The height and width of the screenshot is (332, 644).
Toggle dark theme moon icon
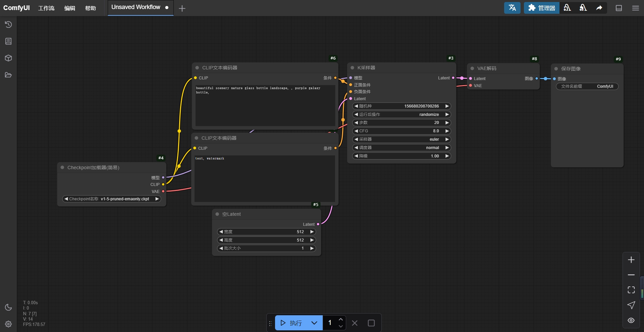click(x=8, y=307)
